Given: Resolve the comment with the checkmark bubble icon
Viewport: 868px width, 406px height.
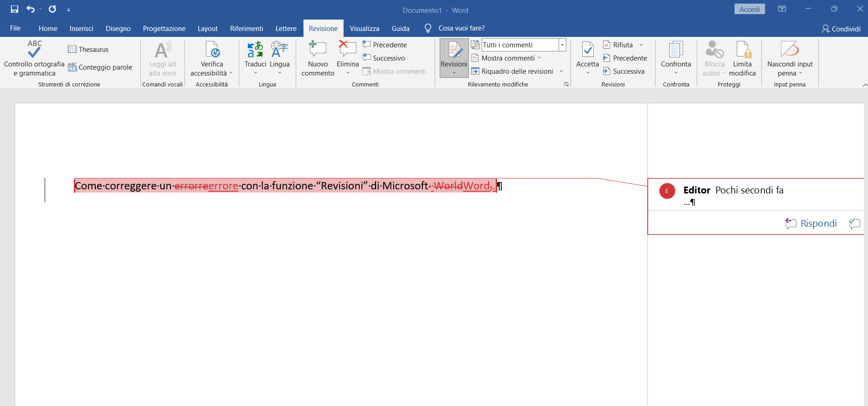Looking at the screenshot, I should point(854,223).
